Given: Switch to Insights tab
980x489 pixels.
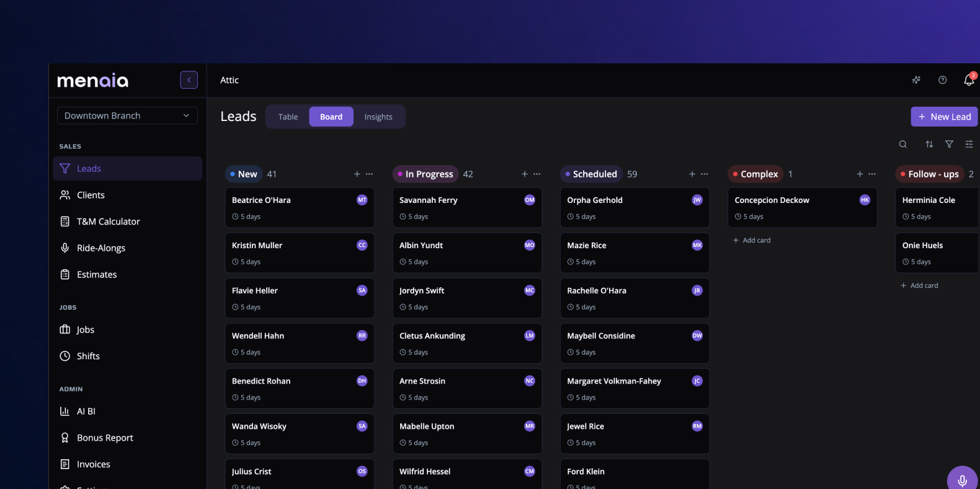Looking at the screenshot, I should (378, 117).
